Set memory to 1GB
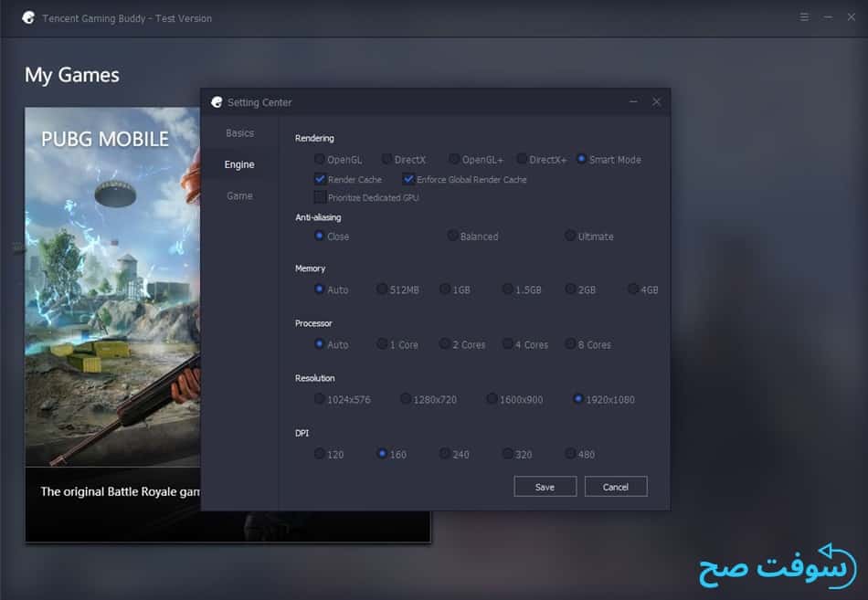 coord(445,289)
